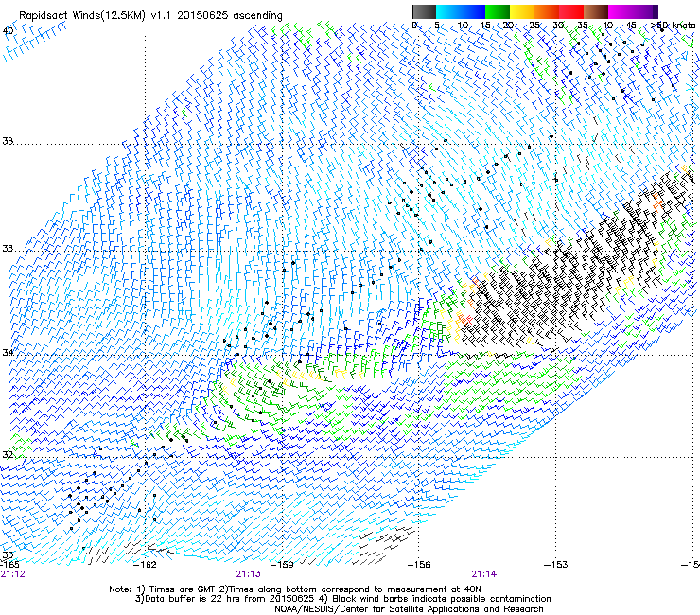Click the latitude label 30
The image size is (700, 615).
(x=8, y=555)
